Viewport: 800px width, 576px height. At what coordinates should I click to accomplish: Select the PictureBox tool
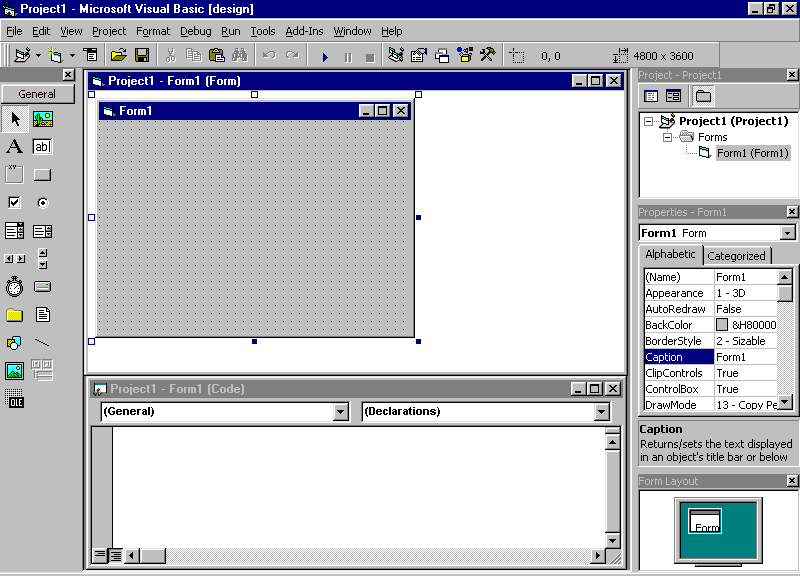tap(43, 119)
